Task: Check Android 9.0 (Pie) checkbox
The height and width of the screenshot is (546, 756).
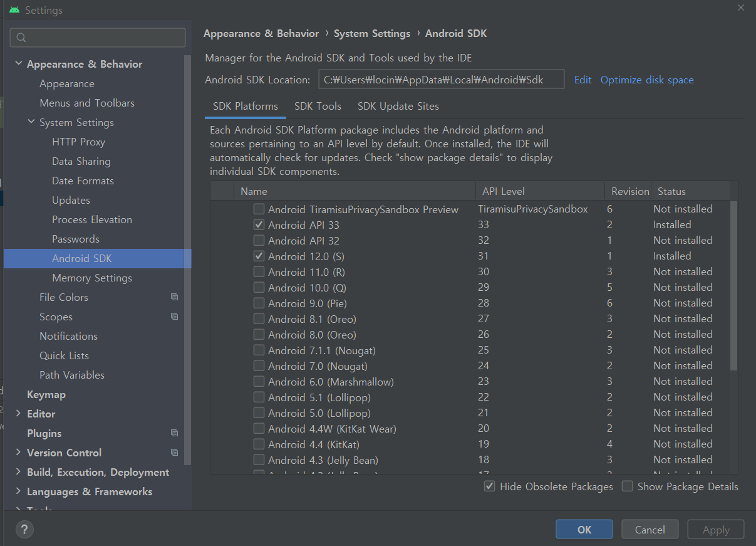Action: click(x=259, y=303)
